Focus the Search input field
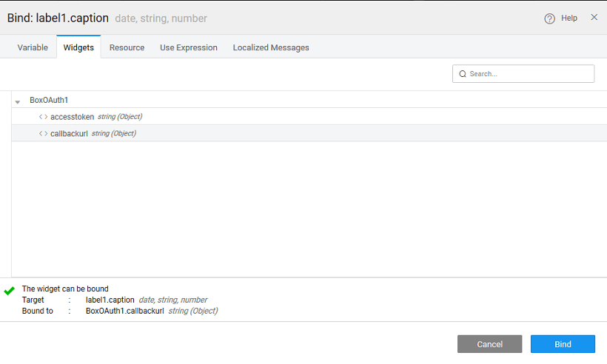This screenshot has height=364, width=607. coord(529,74)
